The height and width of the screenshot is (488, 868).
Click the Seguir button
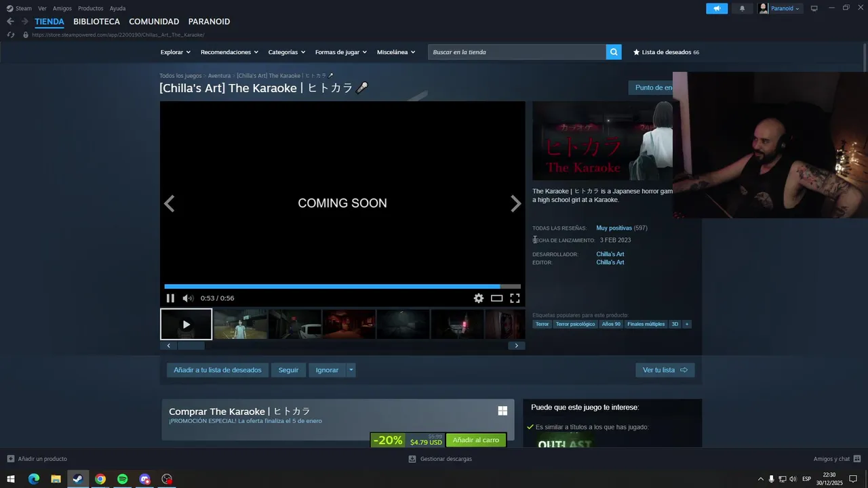click(288, 370)
